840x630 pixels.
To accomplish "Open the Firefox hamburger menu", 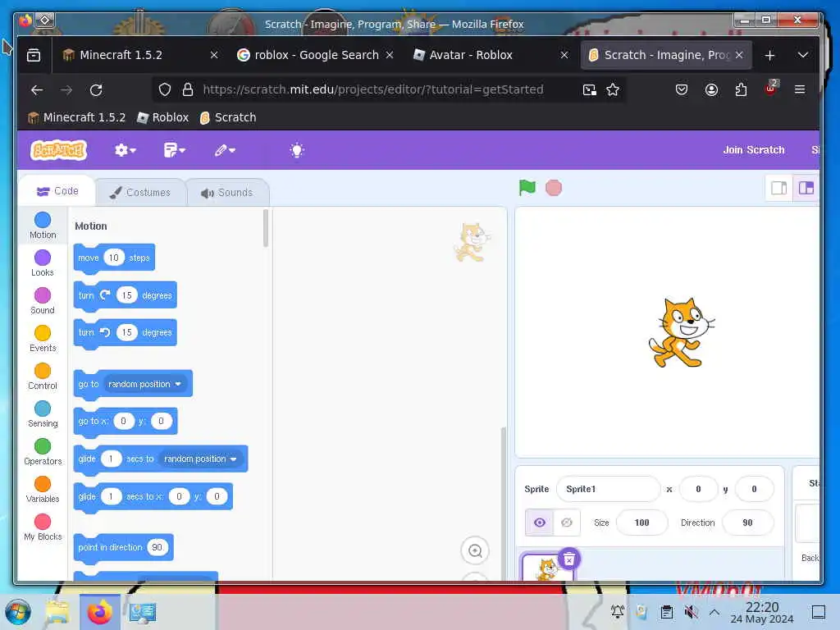I will (x=800, y=89).
